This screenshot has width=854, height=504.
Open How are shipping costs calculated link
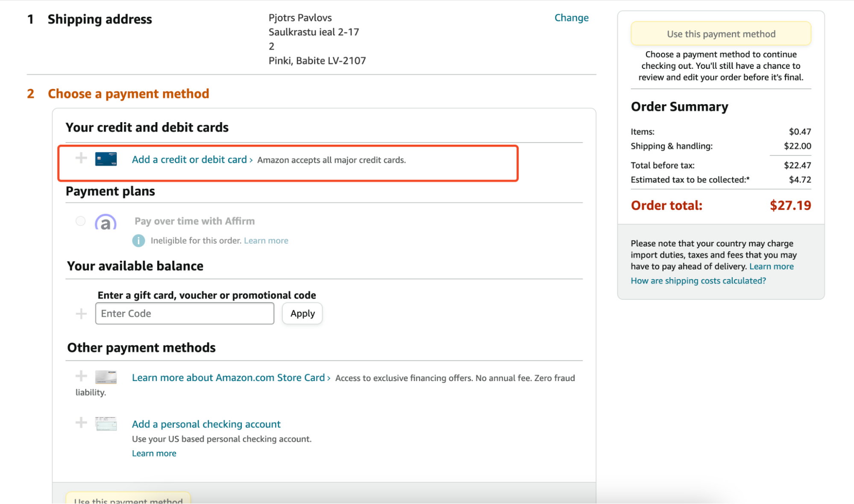pyautogui.click(x=698, y=281)
